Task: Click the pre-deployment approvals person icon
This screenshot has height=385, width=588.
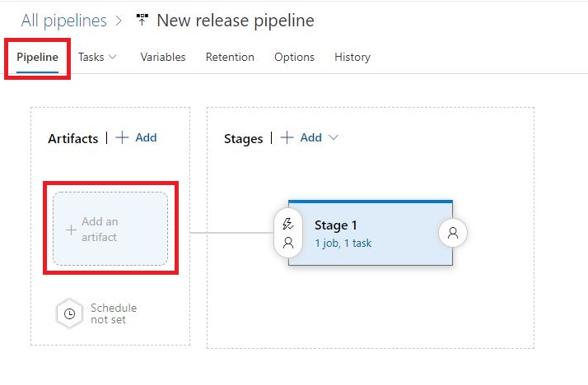Action: point(288,243)
